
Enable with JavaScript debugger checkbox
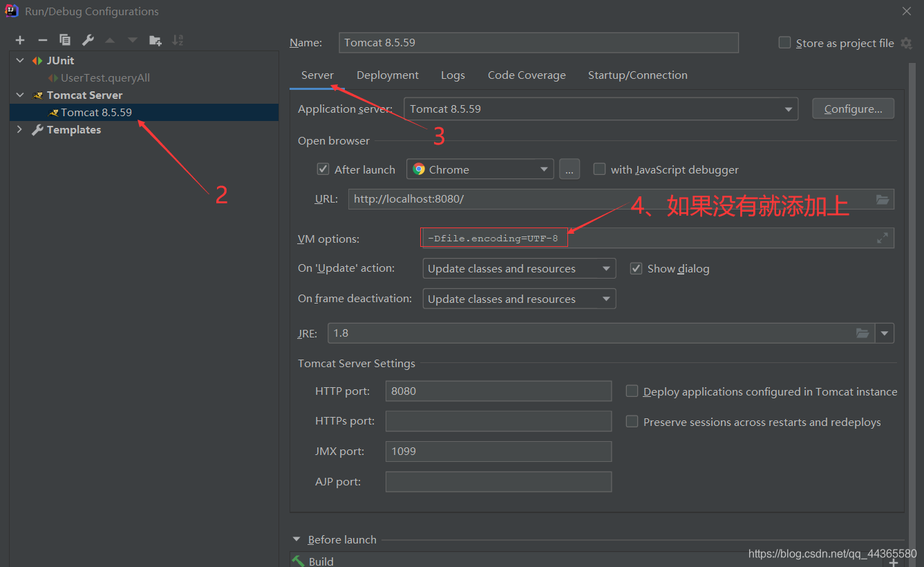coord(599,169)
